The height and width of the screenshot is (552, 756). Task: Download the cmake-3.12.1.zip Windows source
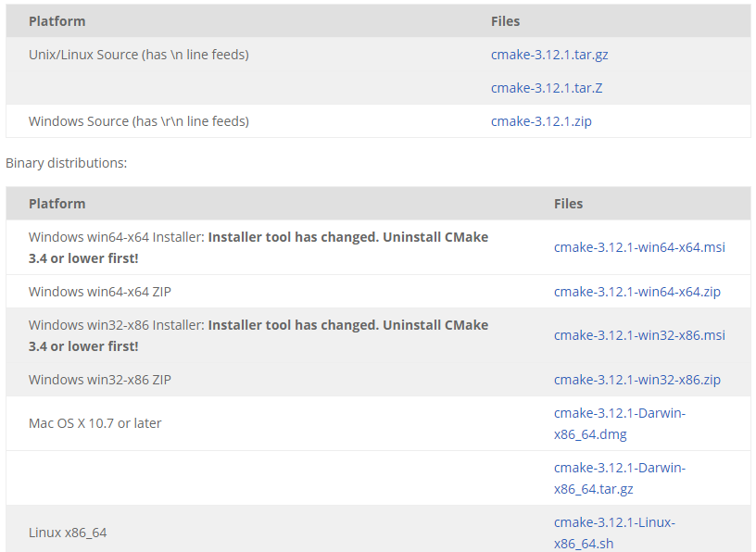541,121
